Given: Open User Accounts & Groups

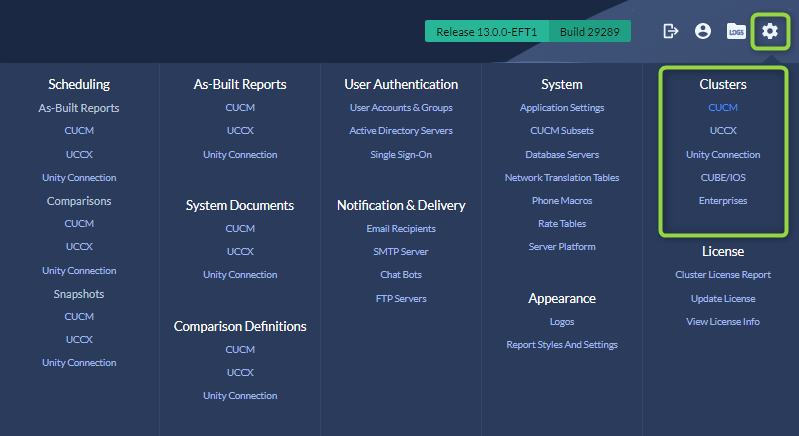Looking at the screenshot, I should 401,107.
